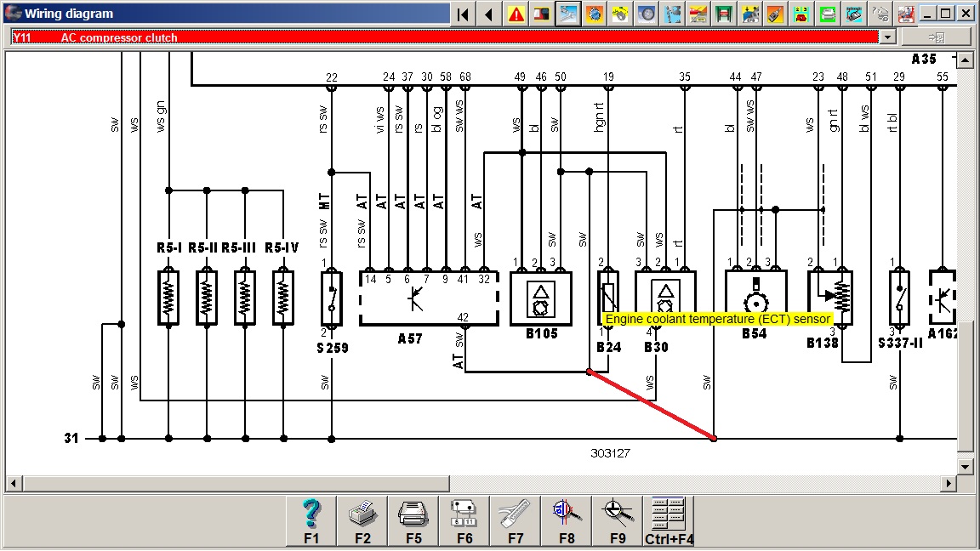The width and height of the screenshot is (980, 551).
Task: Click the S259 switch symbol
Action: (332, 298)
